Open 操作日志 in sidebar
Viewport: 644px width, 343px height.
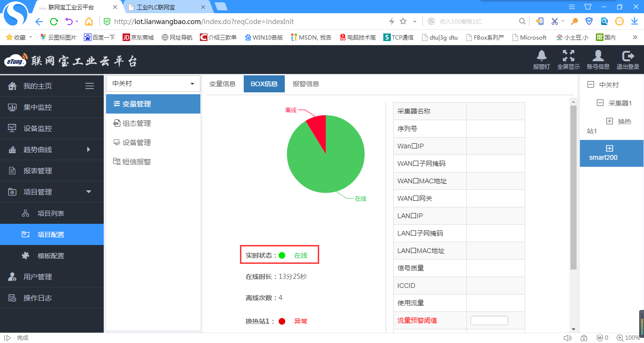tap(52, 298)
